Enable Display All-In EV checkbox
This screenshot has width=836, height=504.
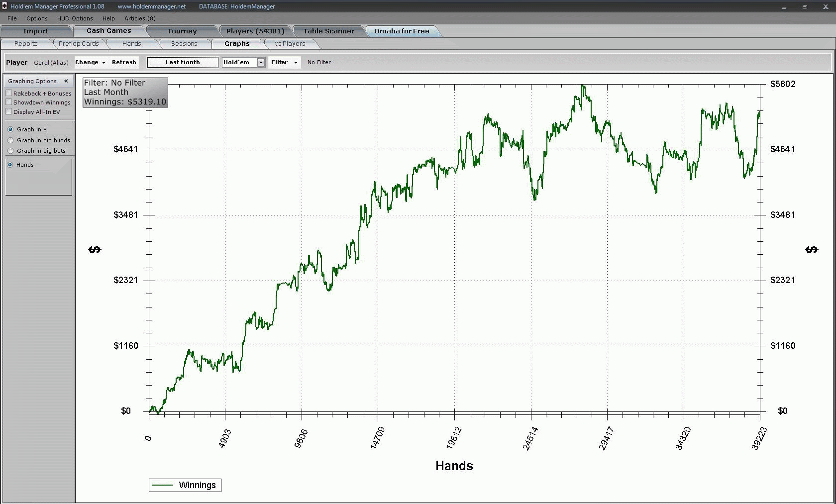tap(9, 111)
